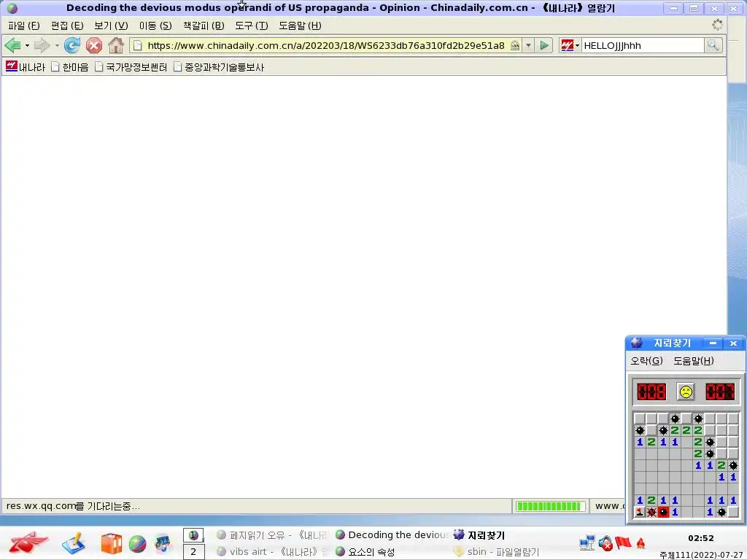Viewport: 747px width, 560px height.
Task: Switch to the vibs airt taskbar window
Action: pos(272,552)
